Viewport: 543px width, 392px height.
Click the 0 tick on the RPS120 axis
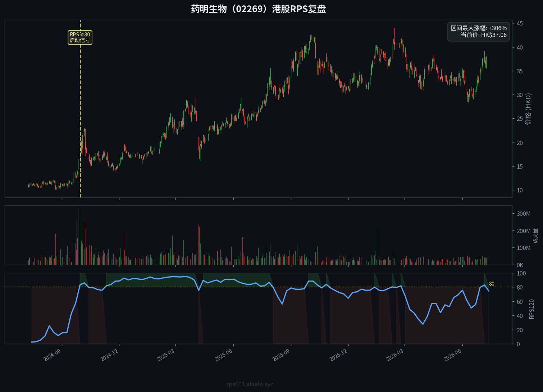[x=518, y=344]
